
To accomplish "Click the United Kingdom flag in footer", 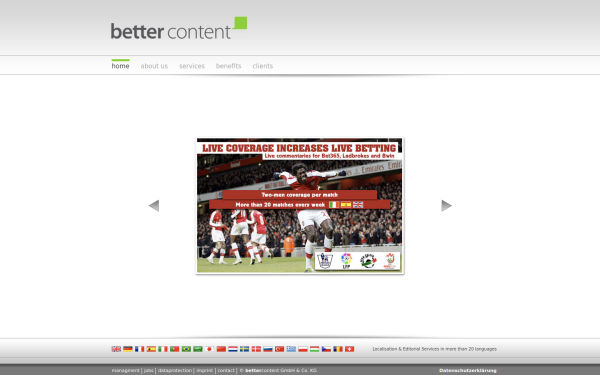I will (x=116, y=349).
